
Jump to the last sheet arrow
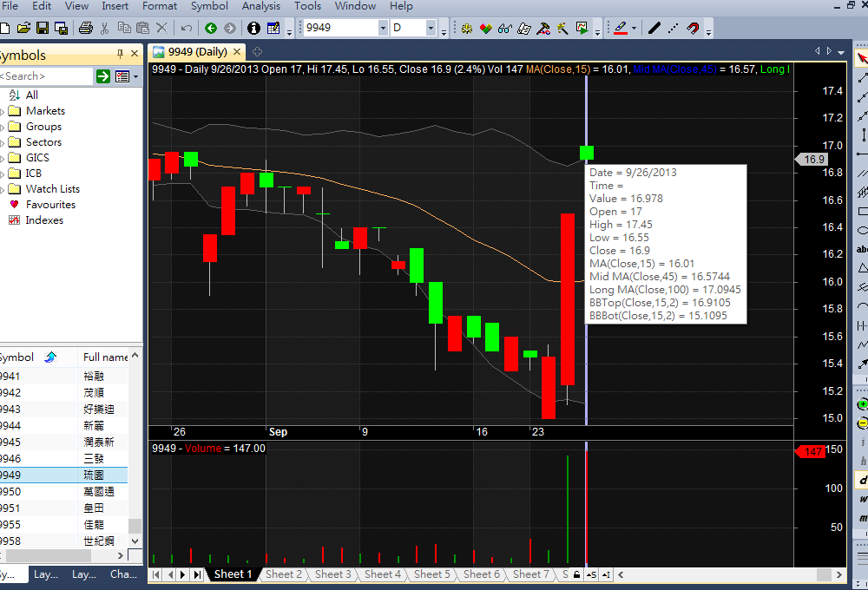197,574
